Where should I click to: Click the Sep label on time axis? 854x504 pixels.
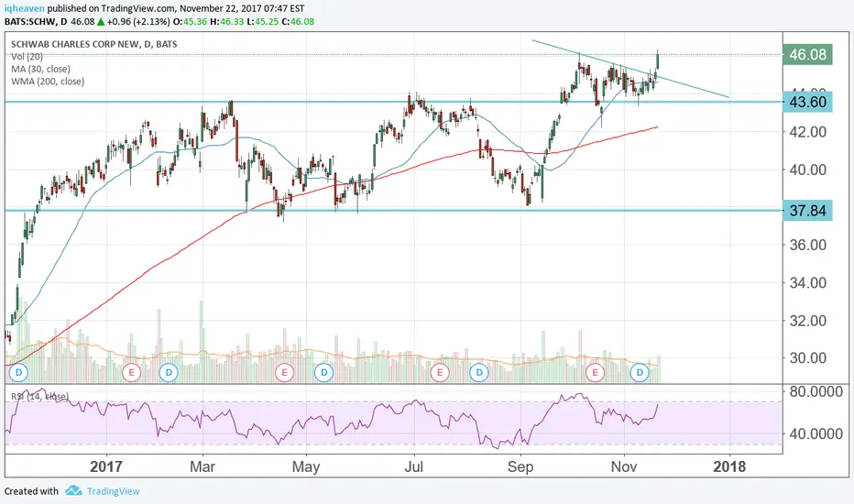pos(520,467)
